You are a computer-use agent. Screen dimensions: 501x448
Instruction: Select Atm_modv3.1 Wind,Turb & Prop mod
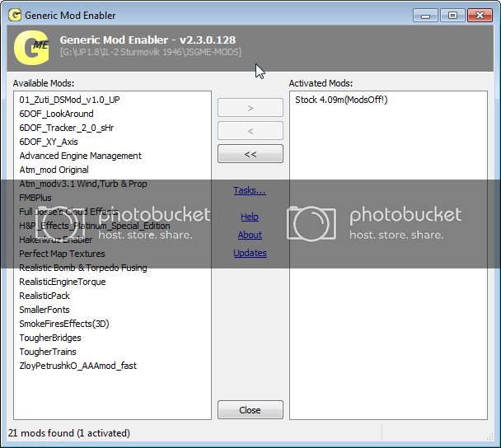tap(83, 184)
